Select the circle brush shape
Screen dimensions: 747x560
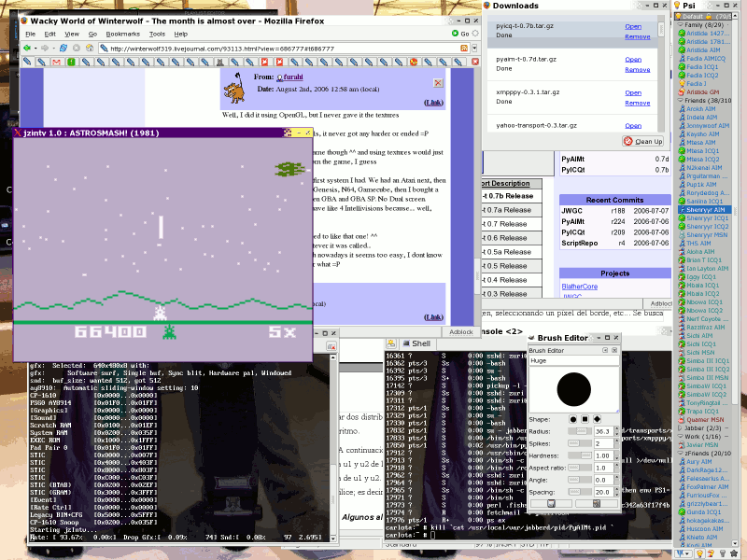pyautogui.click(x=573, y=419)
